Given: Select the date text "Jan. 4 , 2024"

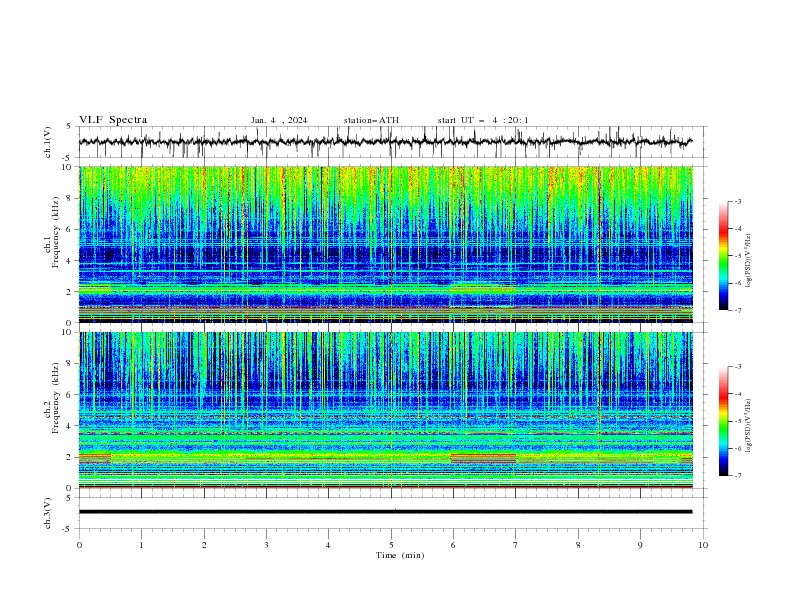Looking at the screenshot, I should (x=279, y=120).
